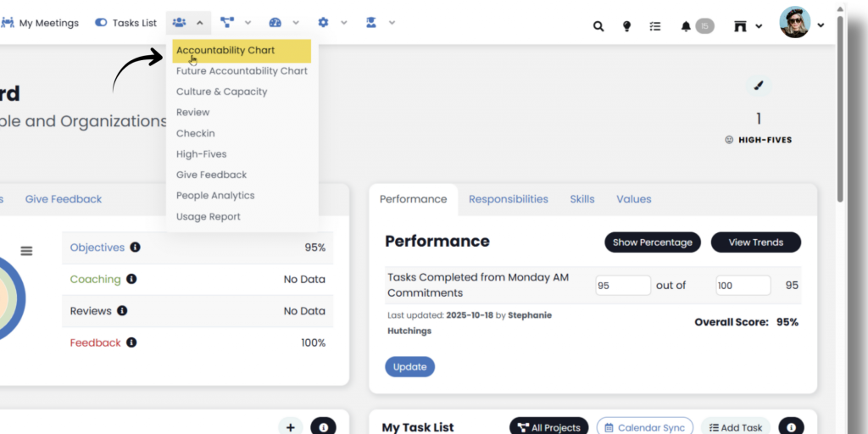The height and width of the screenshot is (434, 868).
Task: Open the user avatar profile dropdown
Action: (x=802, y=25)
